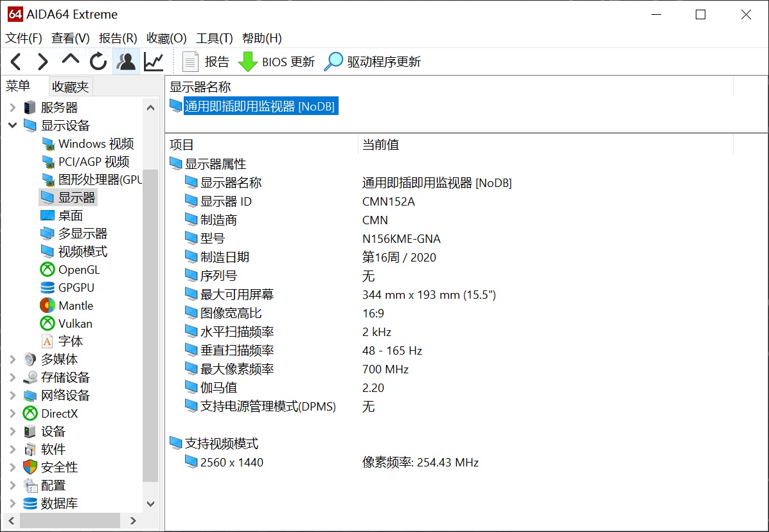This screenshot has height=532, width=769.
Task: Click the Mantle colorful icon
Action: [x=48, y=305]
